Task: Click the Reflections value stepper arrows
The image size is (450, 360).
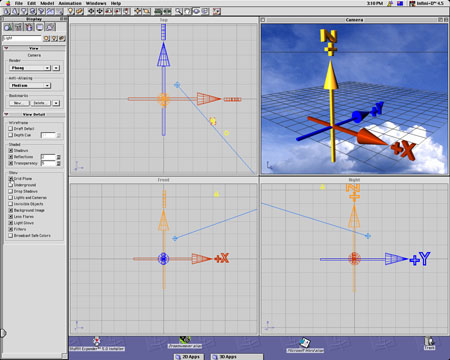Action: [59, 157]
